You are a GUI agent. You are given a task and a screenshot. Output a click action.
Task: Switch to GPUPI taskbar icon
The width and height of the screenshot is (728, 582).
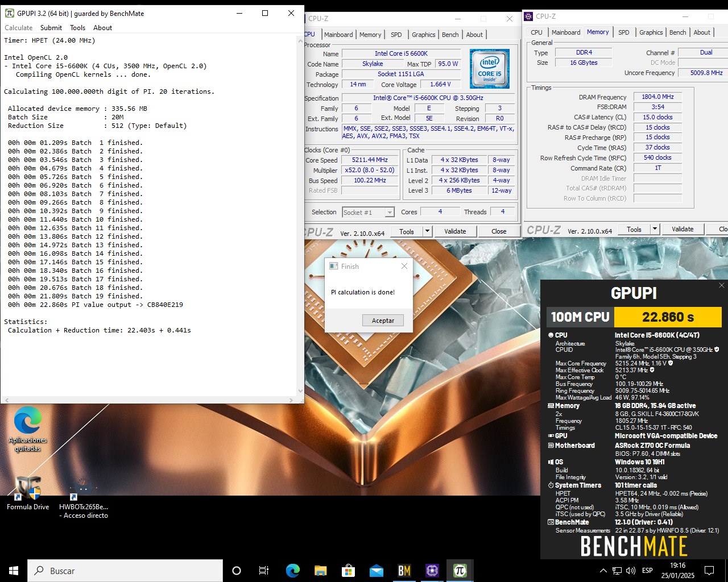pos(460,571)
